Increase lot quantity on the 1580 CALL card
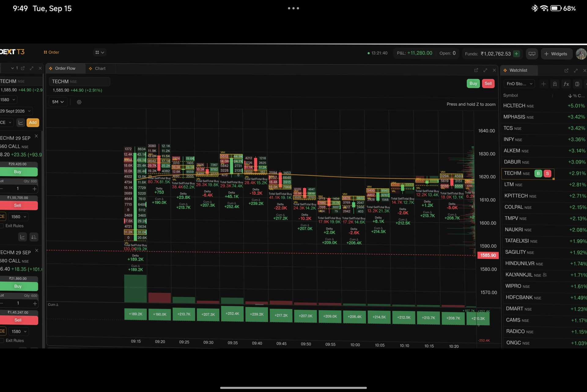The image size is (587, 392). coord(35,303)
